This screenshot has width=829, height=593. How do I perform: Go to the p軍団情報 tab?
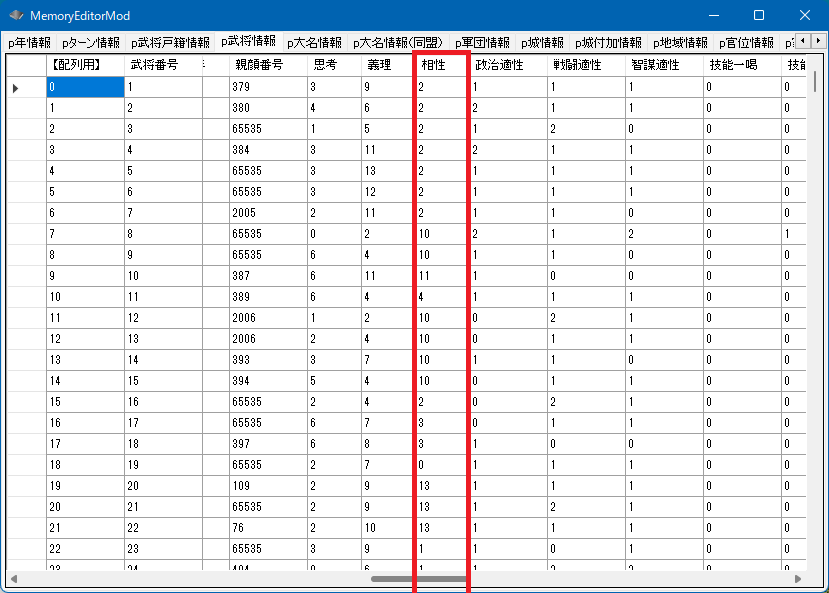point(482,43)
